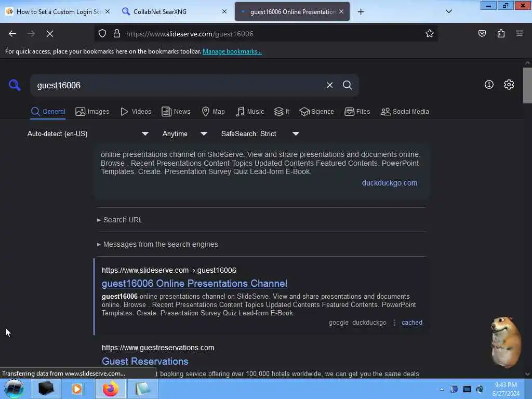Image resolution: width=532 pixels, height=399 pixels.
Task: Open the Auto-detect (en-US) language dropdown
Action: tap(88, 134)
